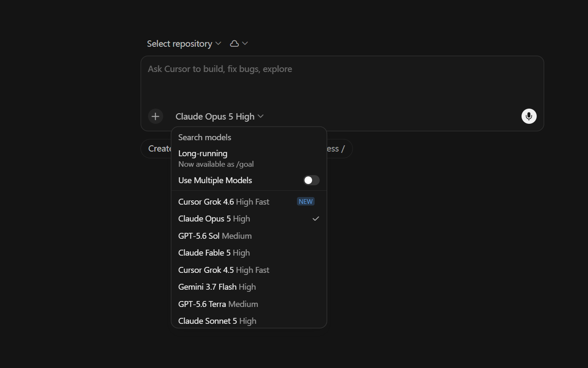Pick the Claude Sonnet 5 High model
Viewport: 588px width, 368px height.
tap(249, 321)
